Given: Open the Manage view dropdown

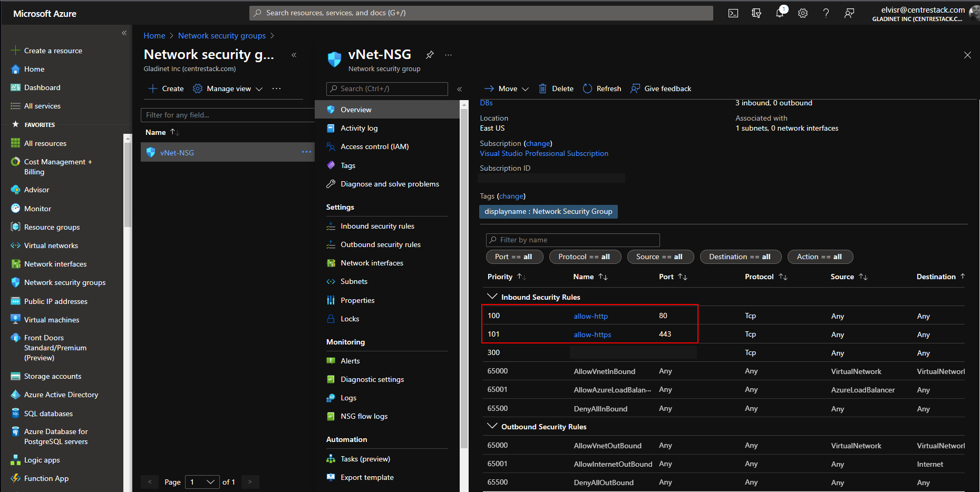Looking at the screenshot, I should [228, 88].
